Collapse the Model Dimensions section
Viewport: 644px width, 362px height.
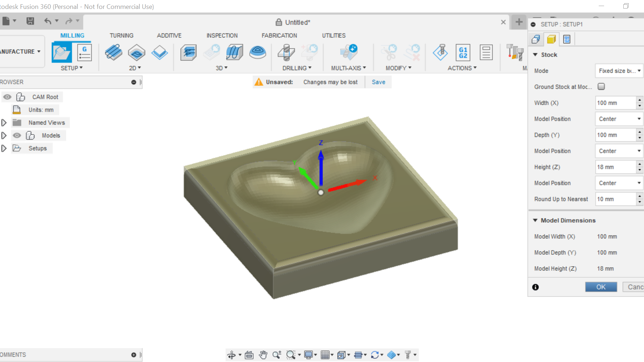(x=535, y=220)
